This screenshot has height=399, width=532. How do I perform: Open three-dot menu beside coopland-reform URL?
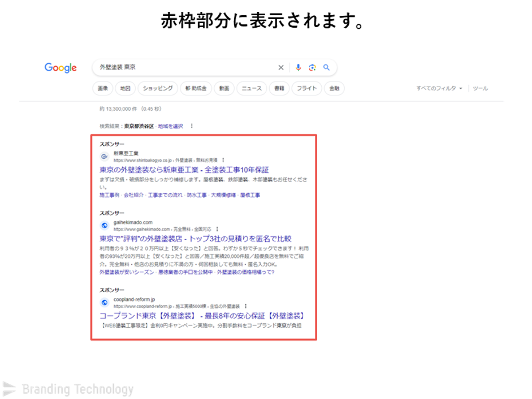(x=245, y=306)
